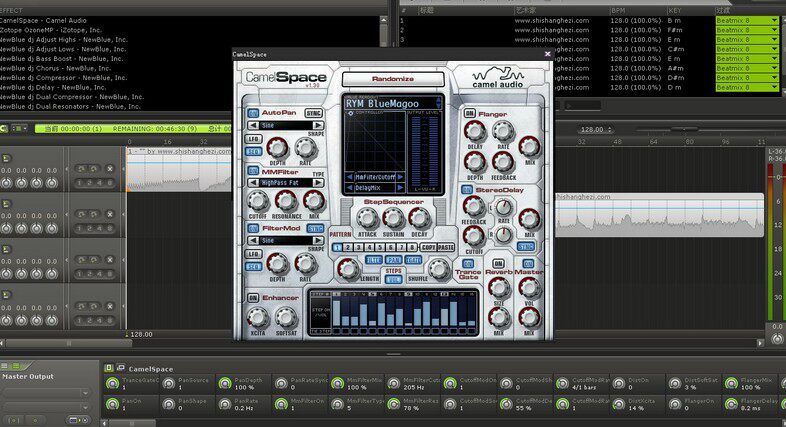Choose SEQ mode in AutoPan section
The height and width of the screenshot is (427, 786).
253,151
